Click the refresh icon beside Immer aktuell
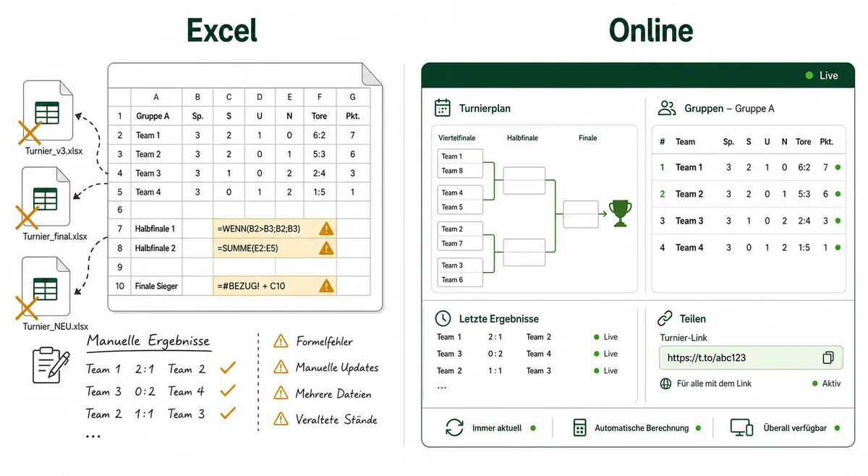Viewport: 868px width, 476px height. coord(454,428)
